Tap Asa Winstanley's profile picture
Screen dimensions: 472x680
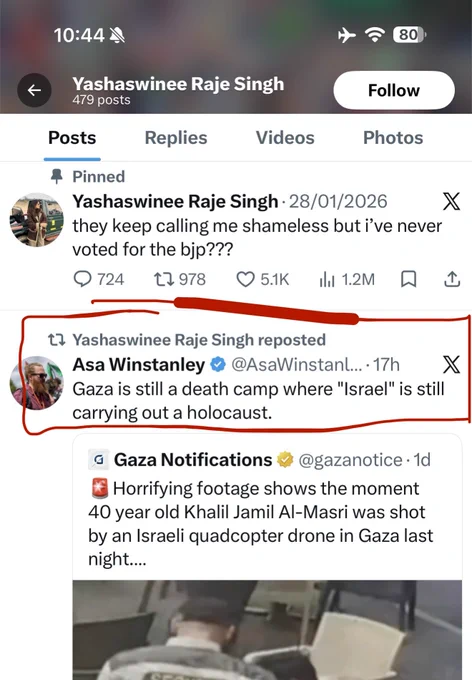[x=37, y=383]
